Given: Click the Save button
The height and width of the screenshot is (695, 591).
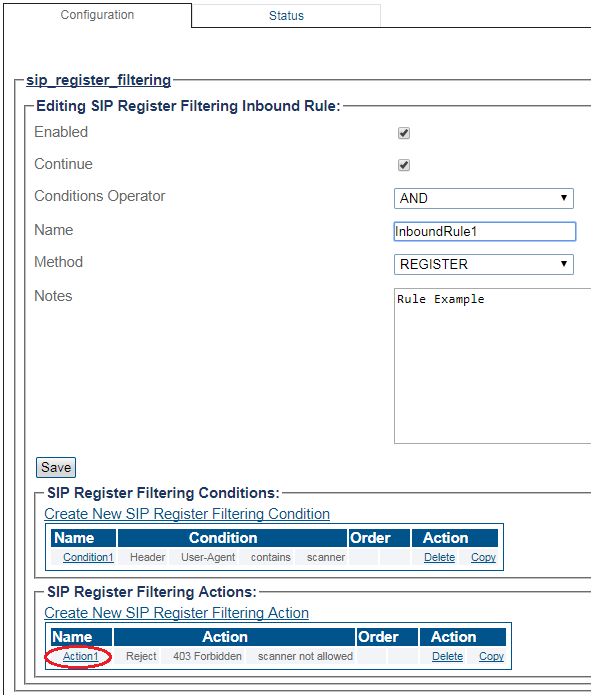Looking at the screenshot, I should point(56,467).
